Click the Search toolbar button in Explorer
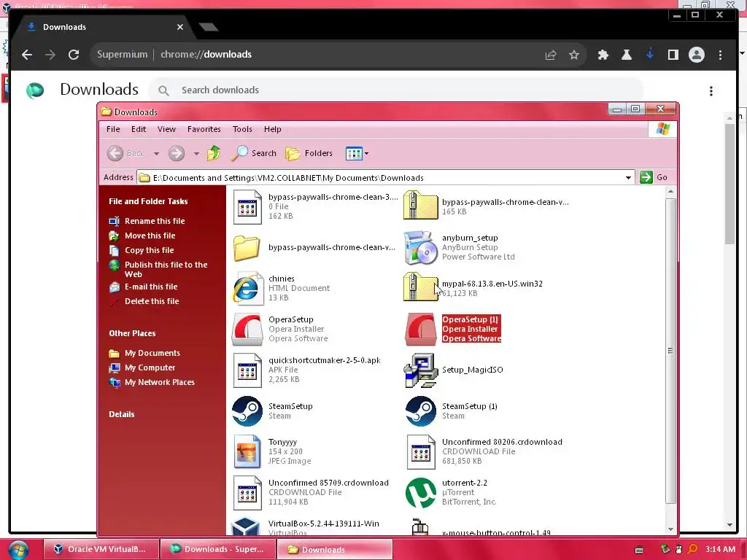This screenshot has height=560, width=747. 254,153
